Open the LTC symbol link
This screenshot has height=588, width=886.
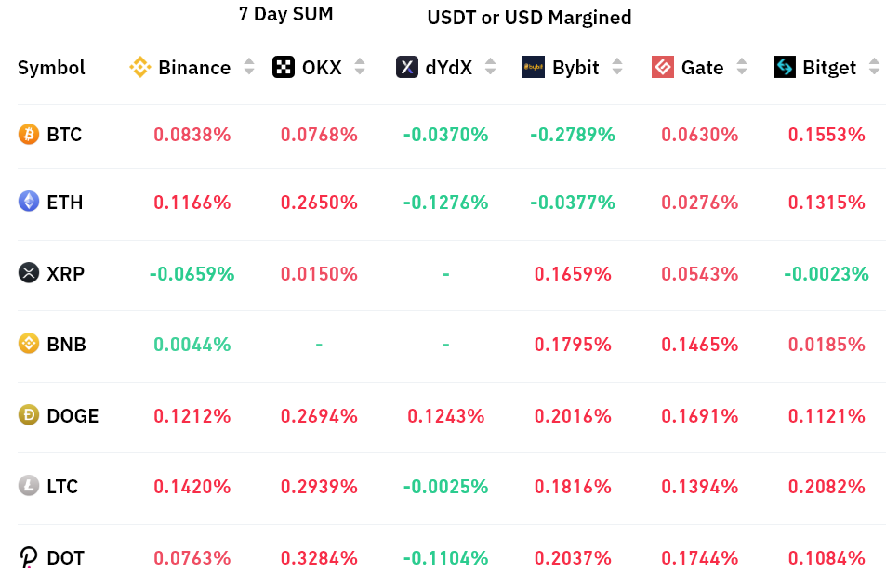[x=62, y=486]
